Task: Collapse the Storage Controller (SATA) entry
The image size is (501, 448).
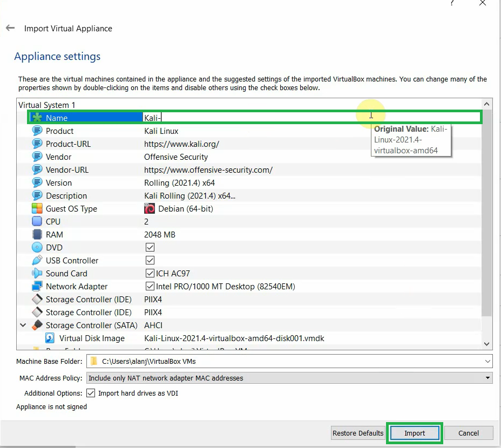Action: 22,325
